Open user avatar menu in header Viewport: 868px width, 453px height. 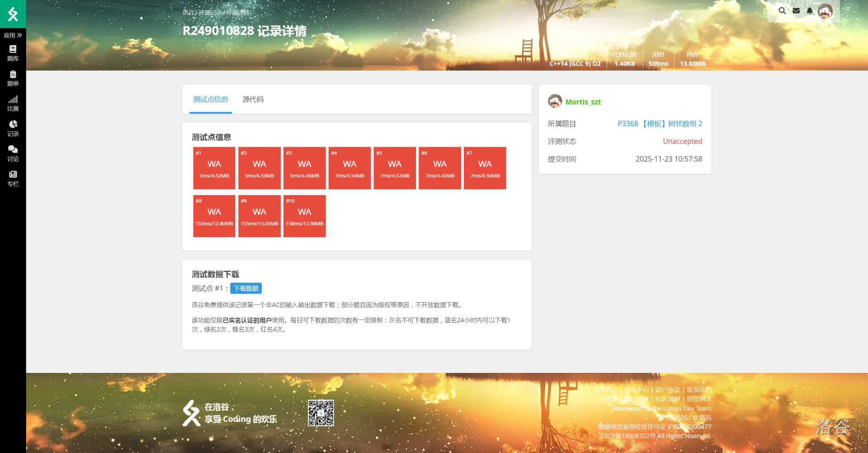point(825,11)
